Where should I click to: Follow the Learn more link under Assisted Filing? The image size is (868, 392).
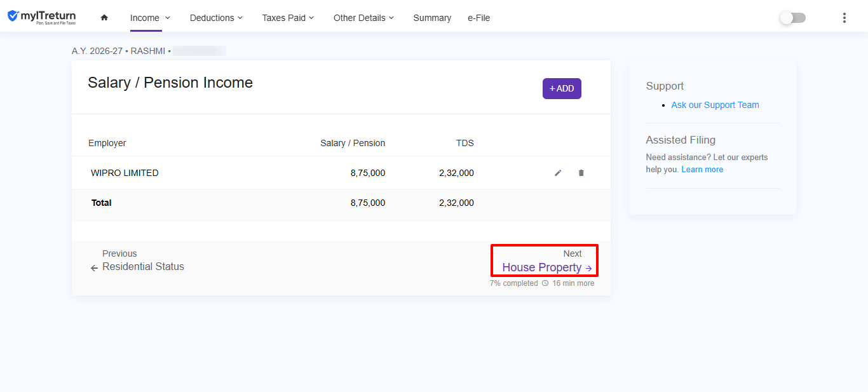pos(702,170)
